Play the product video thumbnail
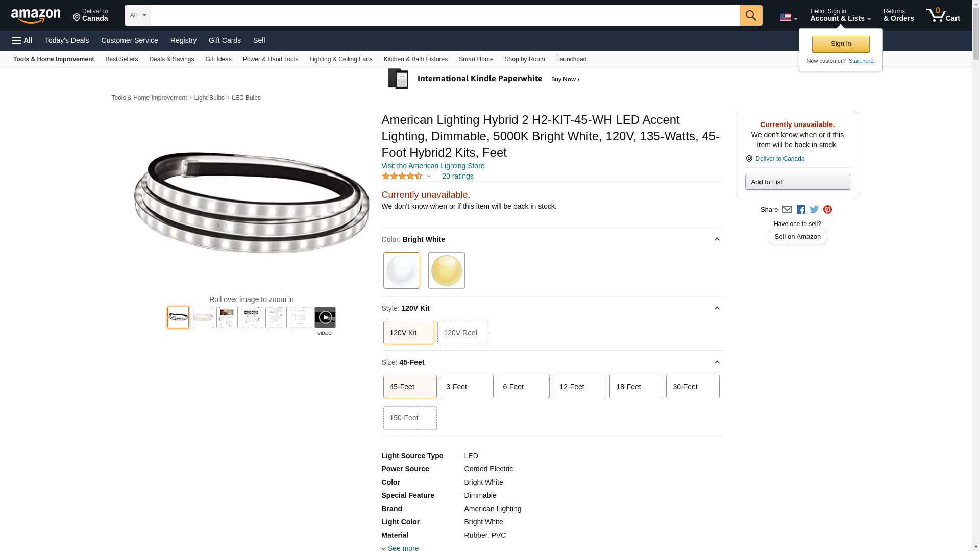The width and height of the screenshot is (980, 551). pyautogui.click(x=325, y=317)
